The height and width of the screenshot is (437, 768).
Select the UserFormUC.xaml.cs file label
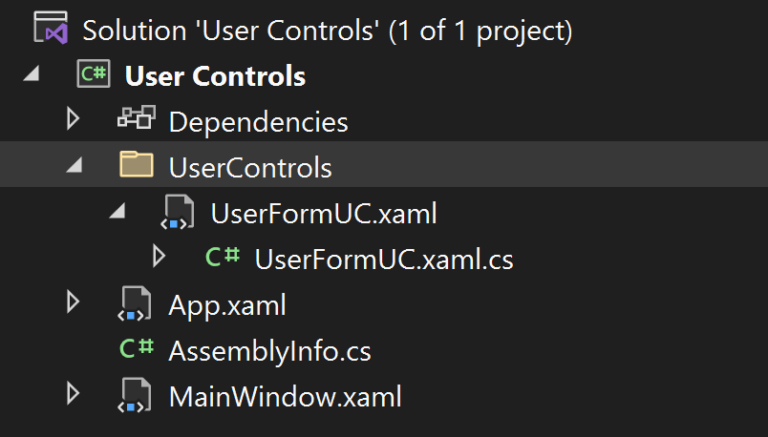pos(384,259)
